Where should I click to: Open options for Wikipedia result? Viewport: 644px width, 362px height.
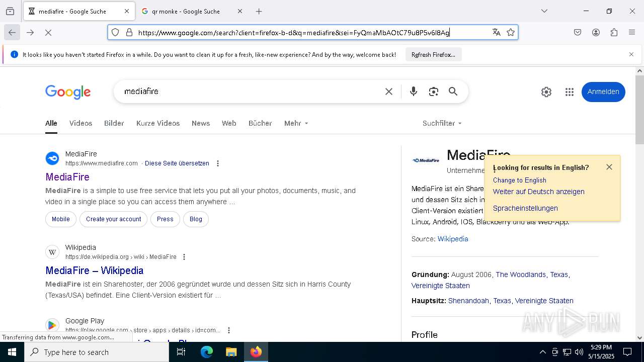(x=184, y=257)
